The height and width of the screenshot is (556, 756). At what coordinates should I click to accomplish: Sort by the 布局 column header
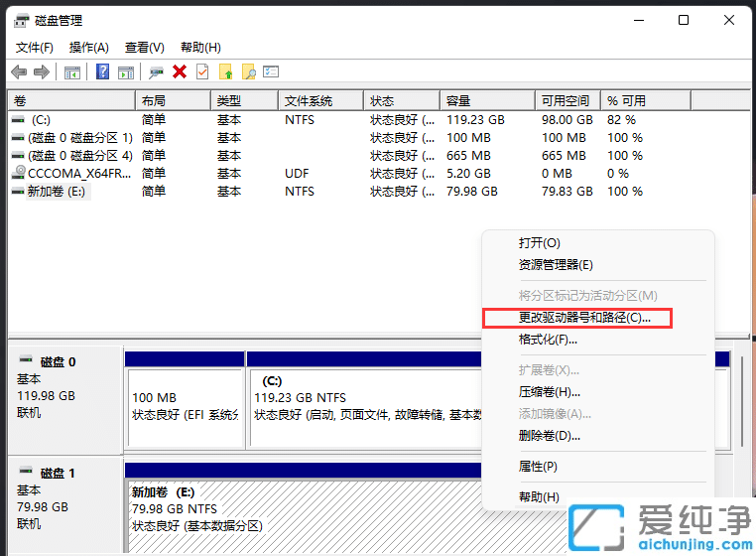pos(173,101)
